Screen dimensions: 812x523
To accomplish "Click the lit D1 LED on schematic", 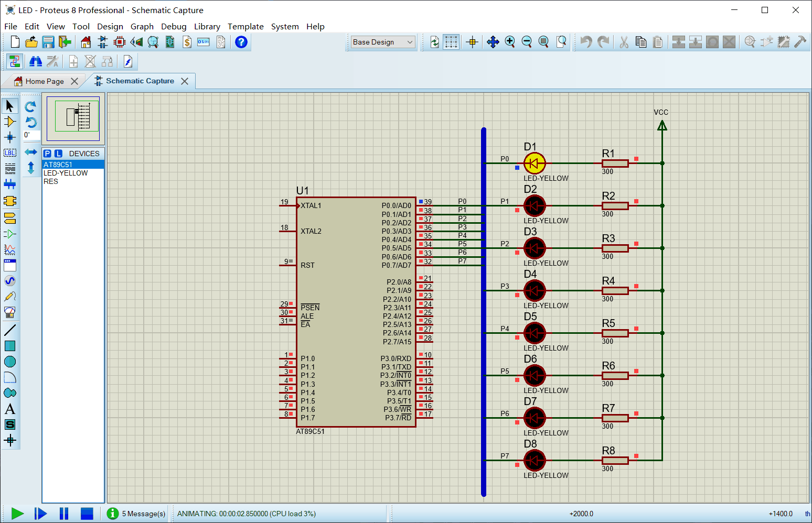I will 535,163.
